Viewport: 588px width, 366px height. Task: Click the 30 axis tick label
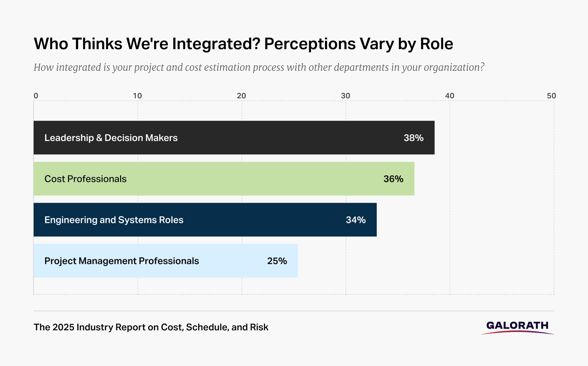(x=345, y=96)
